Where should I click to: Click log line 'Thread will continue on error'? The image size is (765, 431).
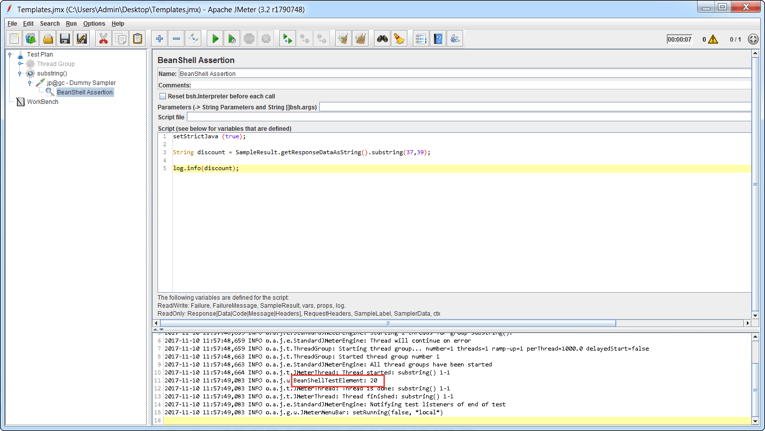click(x=318, y=341)
